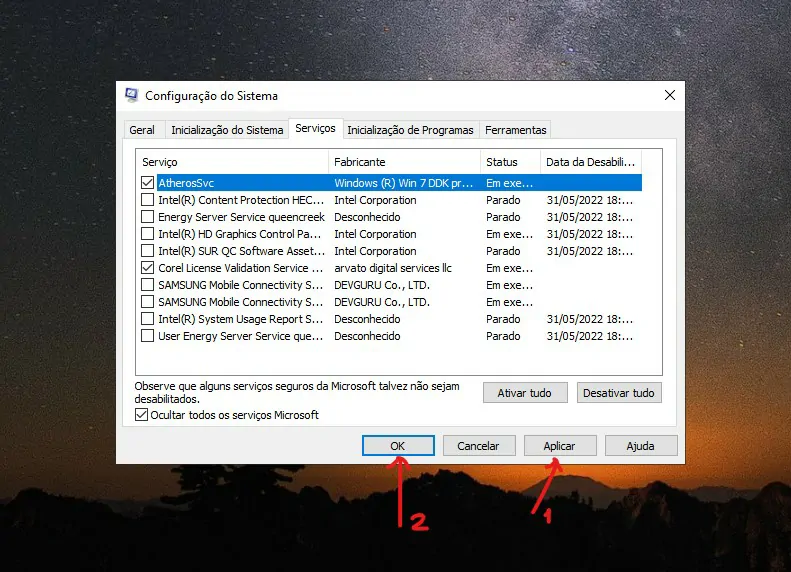
Task: Select Corel License Validation Service row text
Action: click(x=241, y=268)
